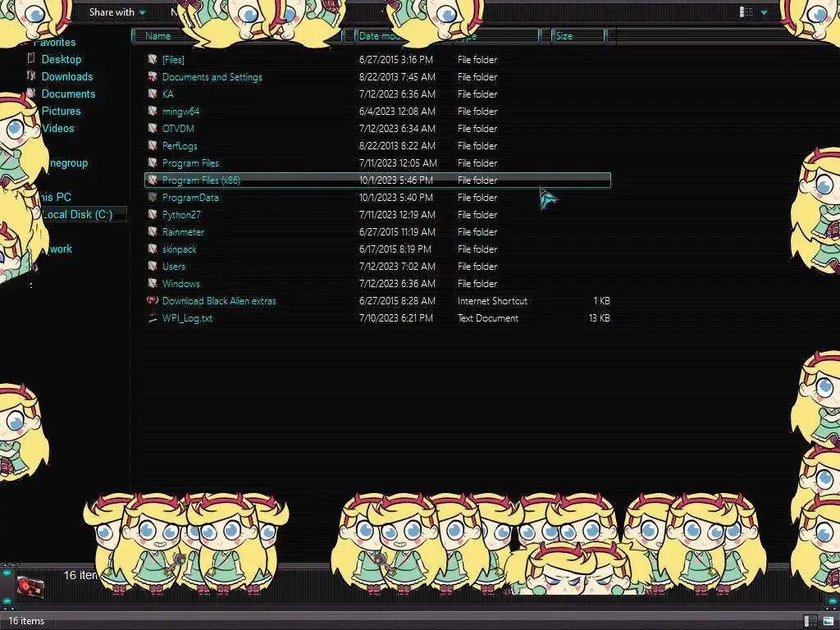Click the ProgramData folder icon

click(153, 197)
